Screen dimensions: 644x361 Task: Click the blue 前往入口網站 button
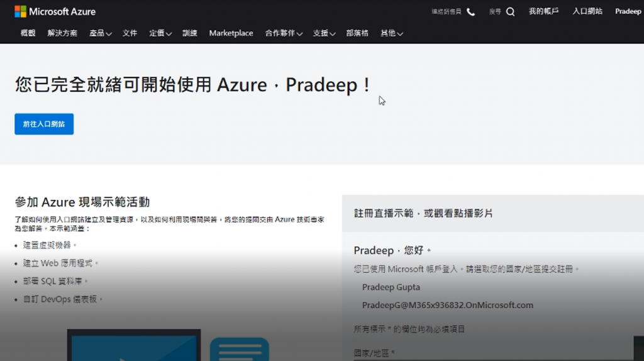[44, 124]
